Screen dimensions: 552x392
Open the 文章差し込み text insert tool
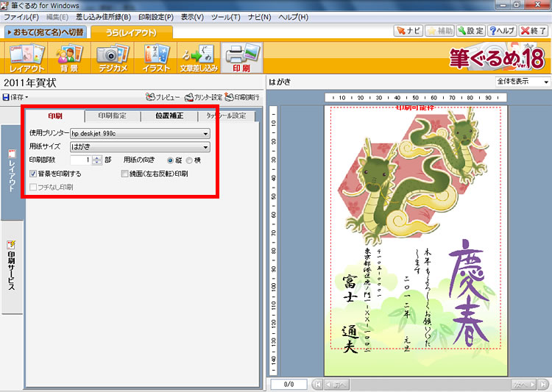(199, 58)
